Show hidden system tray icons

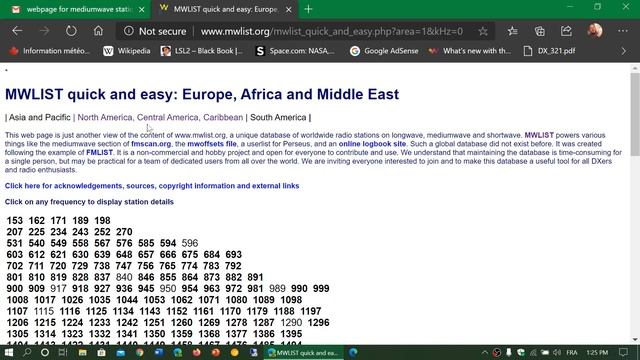(x=484, y=353)
